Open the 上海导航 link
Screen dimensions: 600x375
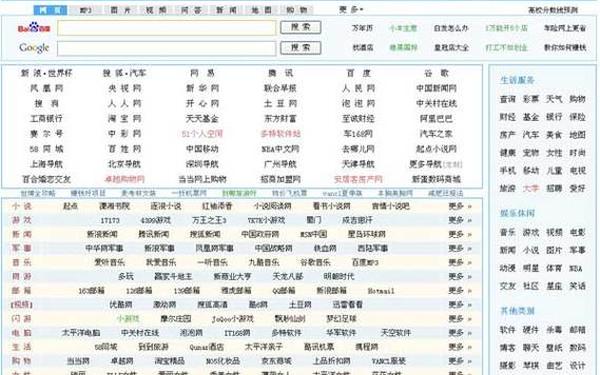(46, 164)
